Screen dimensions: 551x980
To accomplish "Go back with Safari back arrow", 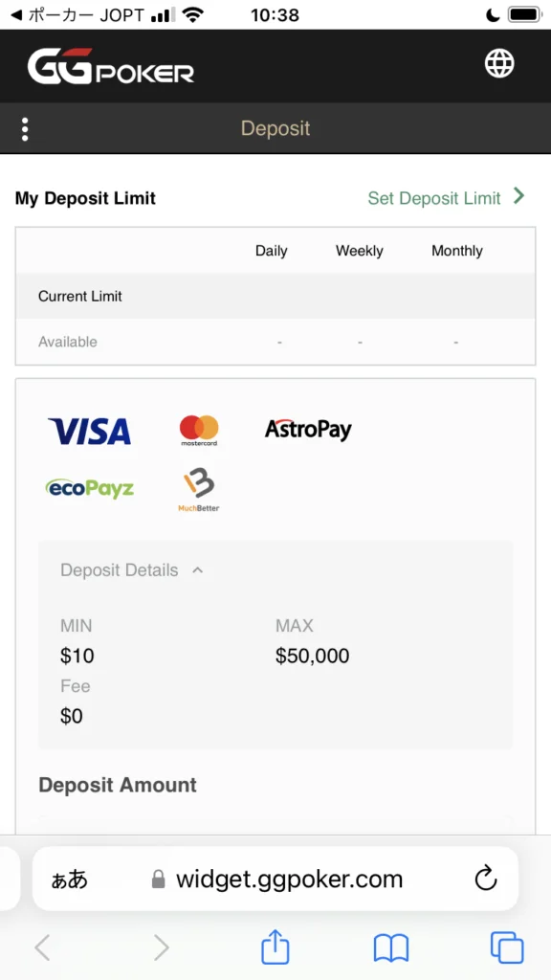I will (x=42, y=947).
